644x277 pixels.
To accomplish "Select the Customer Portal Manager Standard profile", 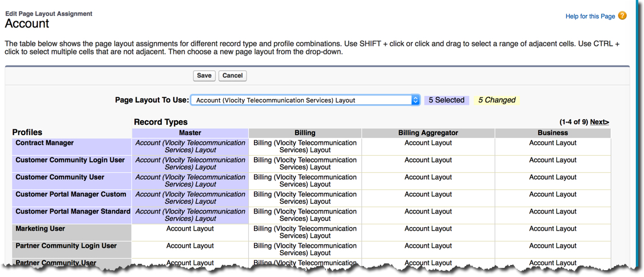I will click(71, 215).
